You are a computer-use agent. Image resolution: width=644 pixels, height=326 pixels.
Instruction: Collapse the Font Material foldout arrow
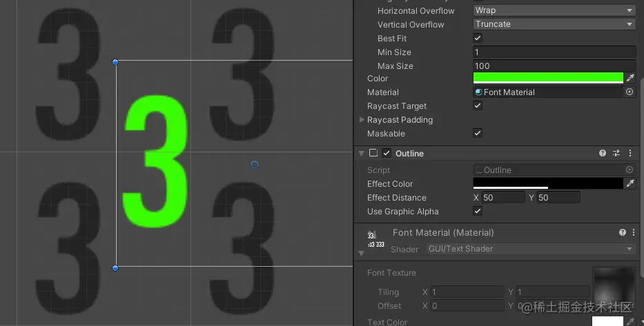(x=362, y=254)
